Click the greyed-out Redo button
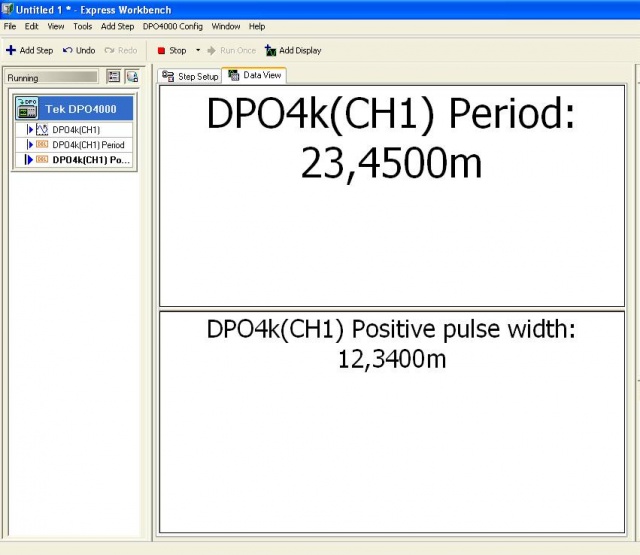This screenshot has height=555, width=640. coord(121,51)
